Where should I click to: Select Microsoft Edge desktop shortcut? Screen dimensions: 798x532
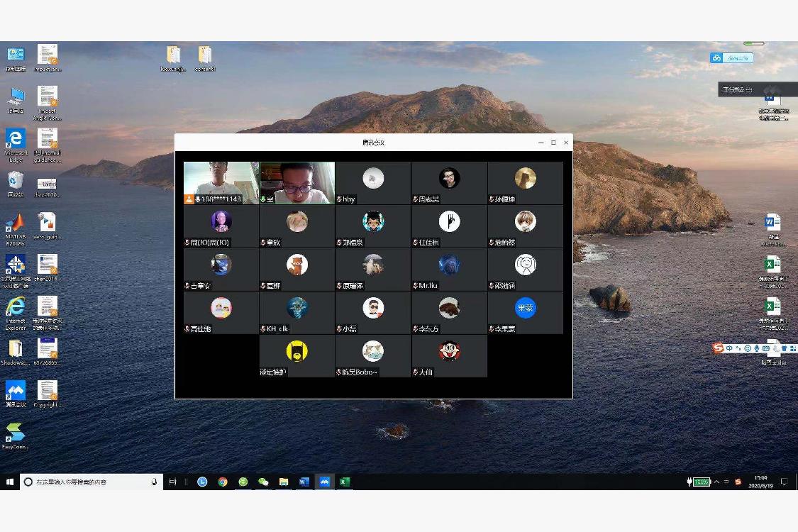tap(15, 142)
